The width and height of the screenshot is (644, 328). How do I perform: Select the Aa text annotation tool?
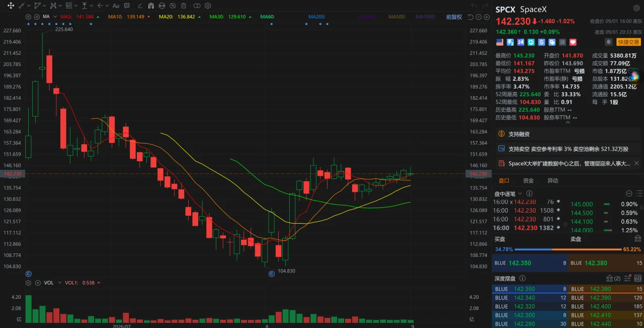(116, 6)
